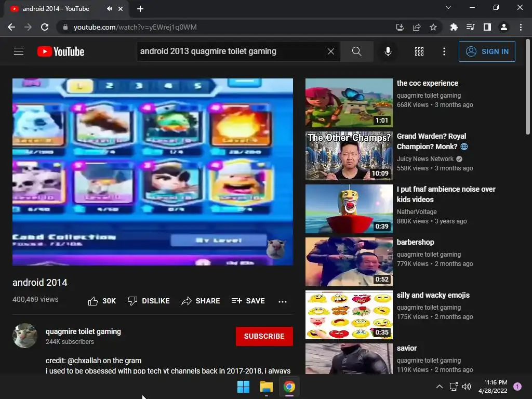This screenshot has width=532, height=399.
Task: Click the video player area
Action: (153, 171)
